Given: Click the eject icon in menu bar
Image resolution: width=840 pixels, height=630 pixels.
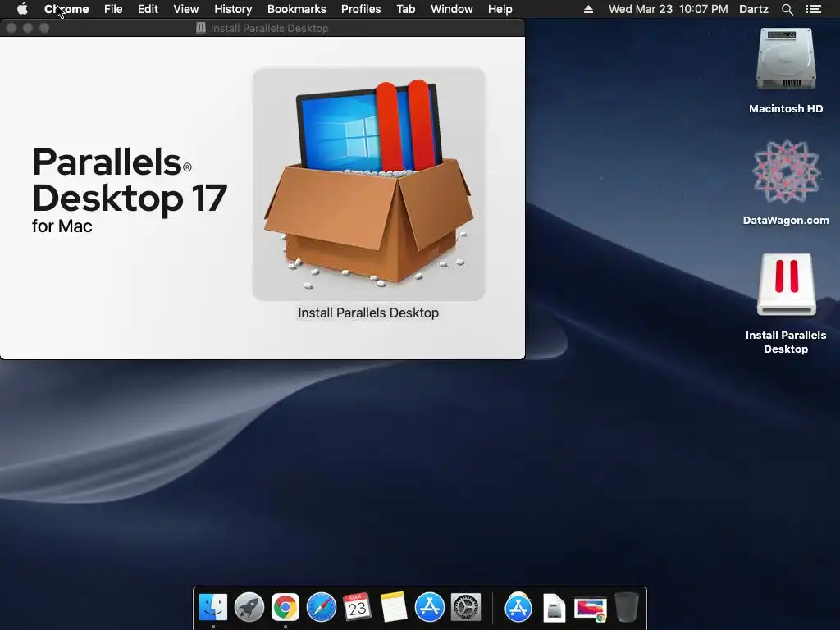Looking at the screenshot, I should click(588, 9).
